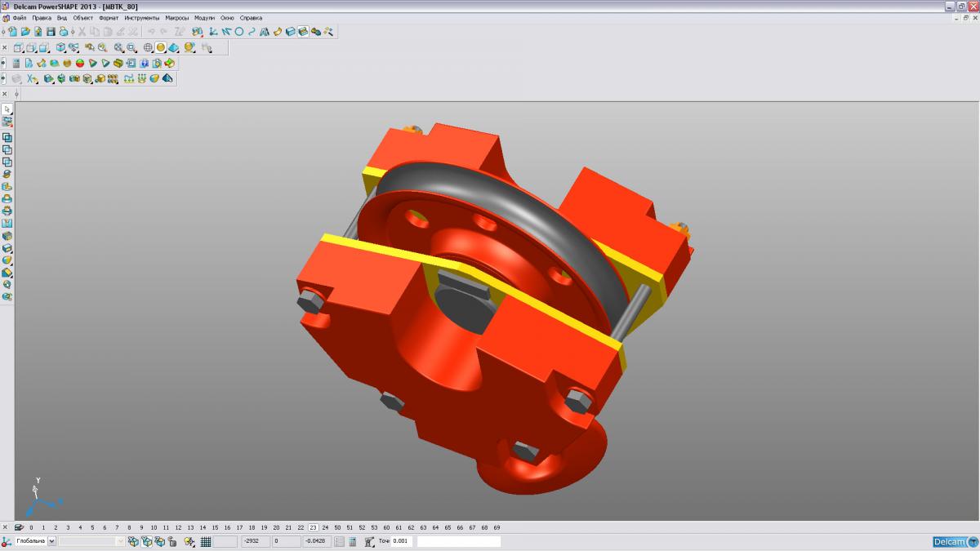This screenshot has width=980, height=551.
Task: Click the Delcam logo button
Action: [x=955, y=541]
